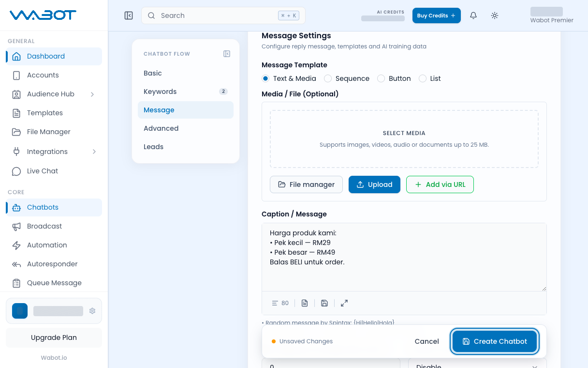Image resolution: width=588 pixels, height=368 pixels.
Task: Click the Wabot logo
Action: tap(43, 15)
